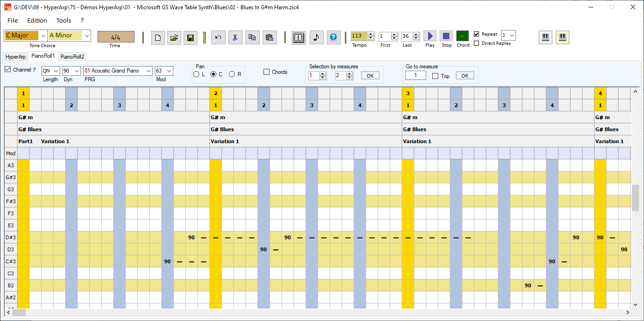Click the green Chord indicator button
644x321 pixels.
coord(463,36)
